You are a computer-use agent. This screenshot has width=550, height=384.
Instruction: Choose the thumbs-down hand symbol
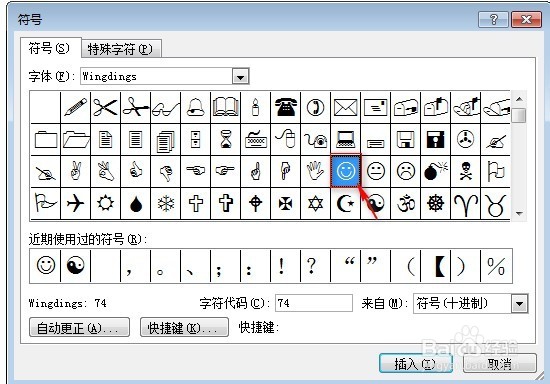(166, 171)
